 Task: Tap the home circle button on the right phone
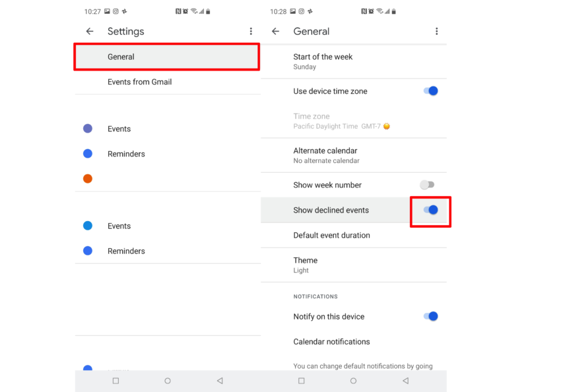click(353, 381)
